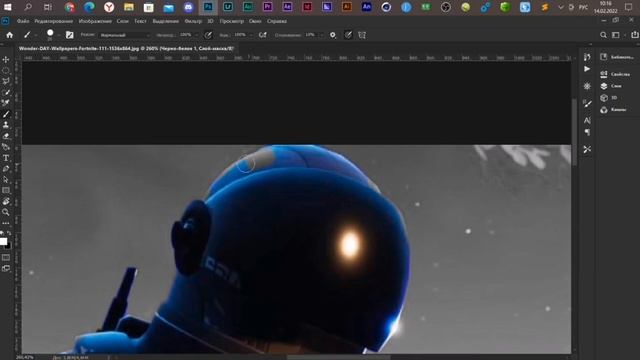Open the blending mode dropdown
Screen dimensions: 640x360
coord(124,35)
